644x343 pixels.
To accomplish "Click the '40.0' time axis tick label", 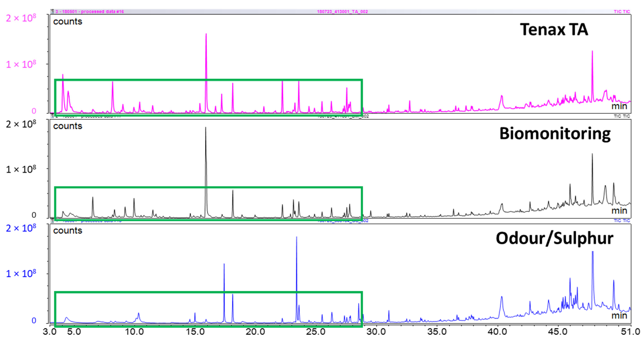I will (498, 332).
